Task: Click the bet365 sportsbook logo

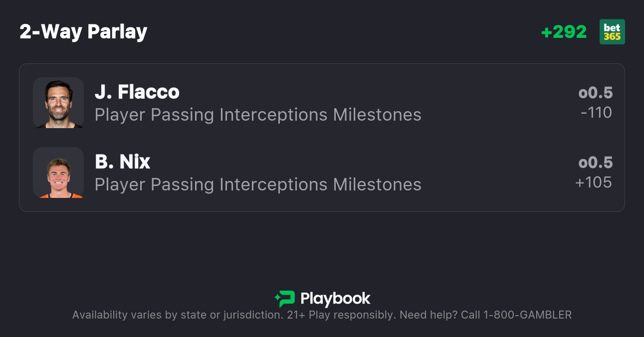Action: [612, 32]
